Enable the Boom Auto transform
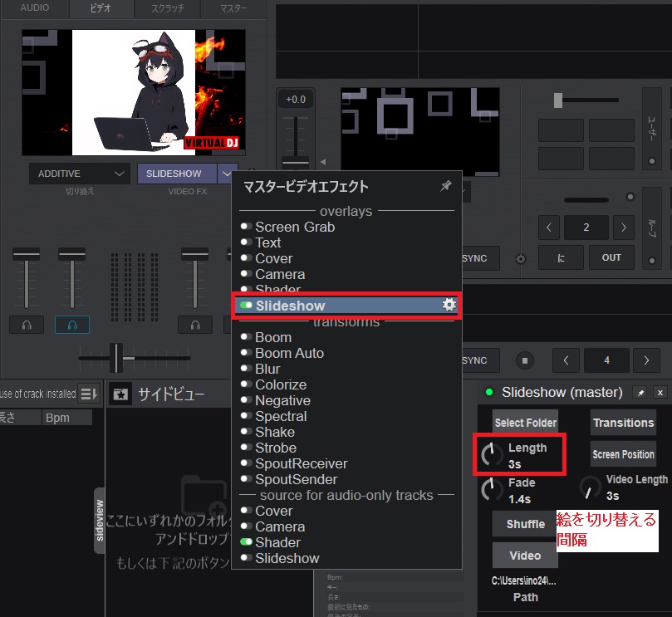672x617 pixels. [x=246, y=353]
